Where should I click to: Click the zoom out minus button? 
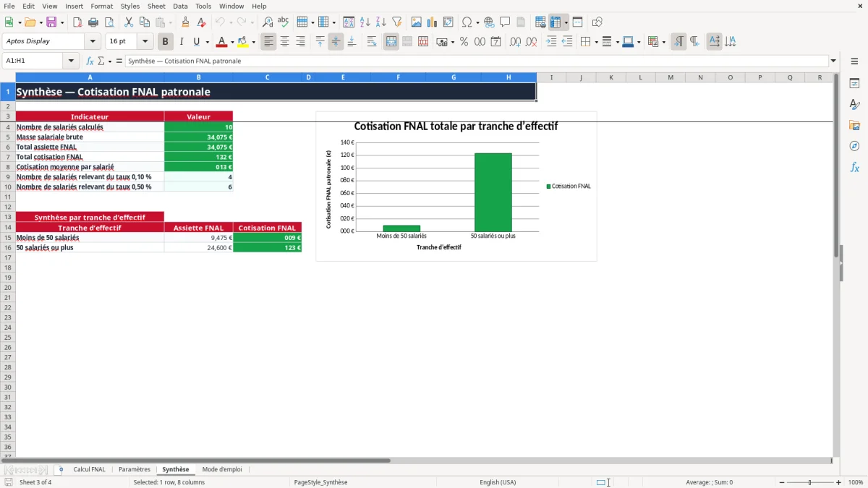point(782,482)
